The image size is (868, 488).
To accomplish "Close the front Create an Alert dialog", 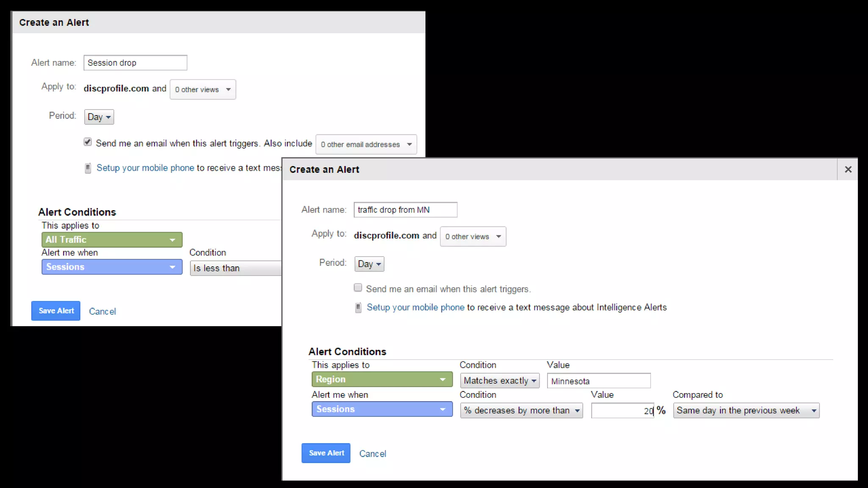I will click(848, 169).
